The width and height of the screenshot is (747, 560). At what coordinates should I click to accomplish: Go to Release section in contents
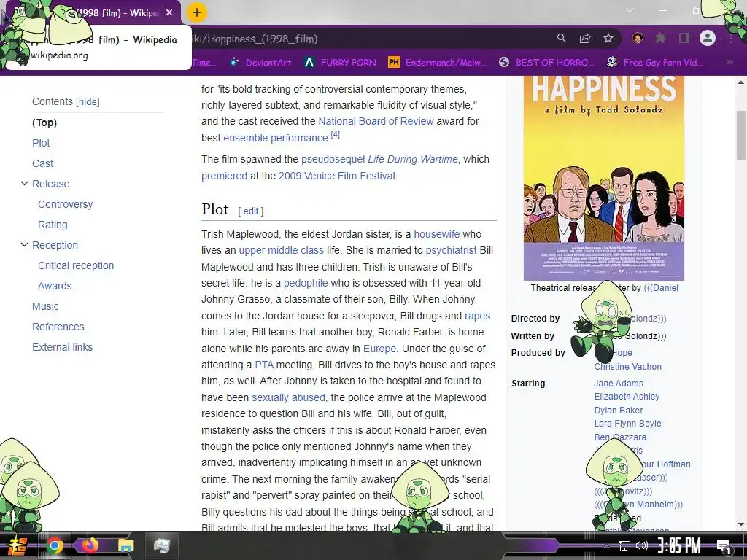coord(50,184)
